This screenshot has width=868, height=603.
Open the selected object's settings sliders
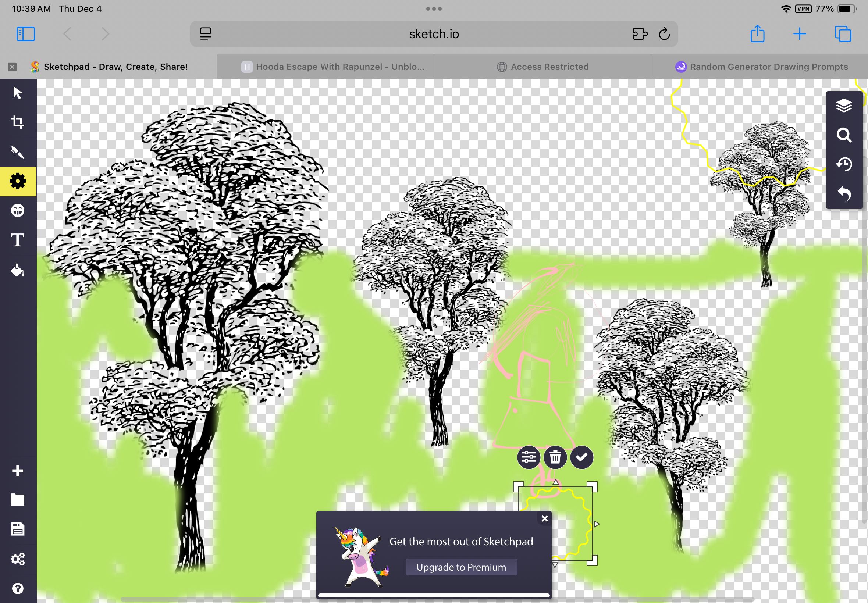point(528,457)
